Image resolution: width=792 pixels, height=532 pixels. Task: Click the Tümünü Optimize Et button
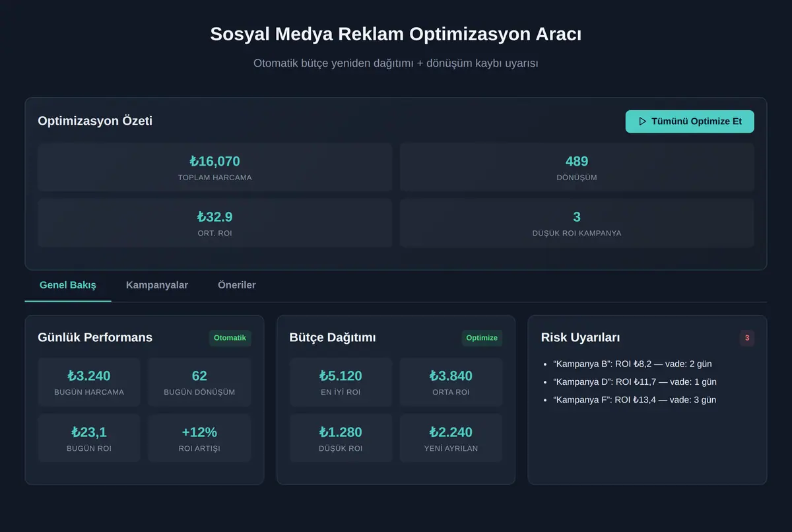click(690, 121)
